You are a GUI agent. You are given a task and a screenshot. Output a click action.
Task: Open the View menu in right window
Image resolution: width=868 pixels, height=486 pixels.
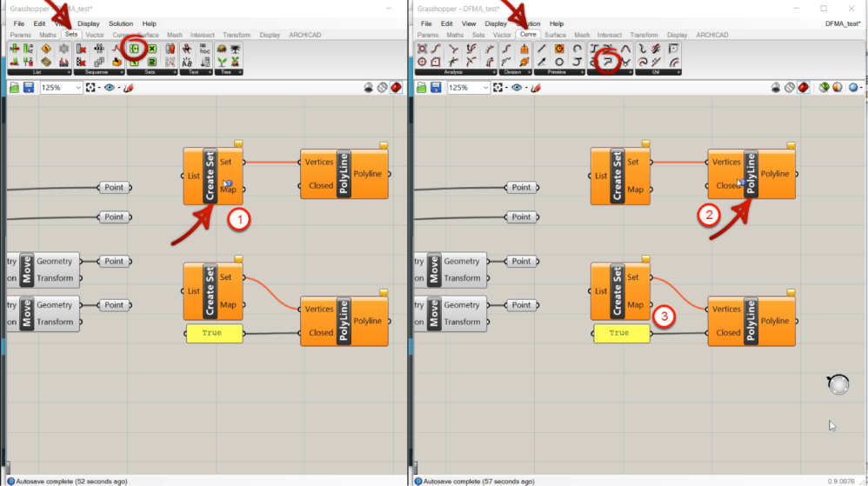(x=469, y=23)
